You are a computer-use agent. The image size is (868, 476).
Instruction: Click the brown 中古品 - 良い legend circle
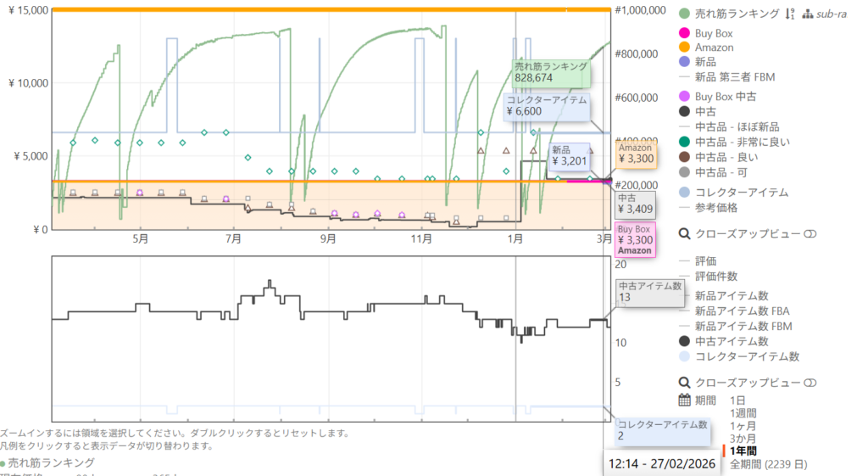(685, 156)
